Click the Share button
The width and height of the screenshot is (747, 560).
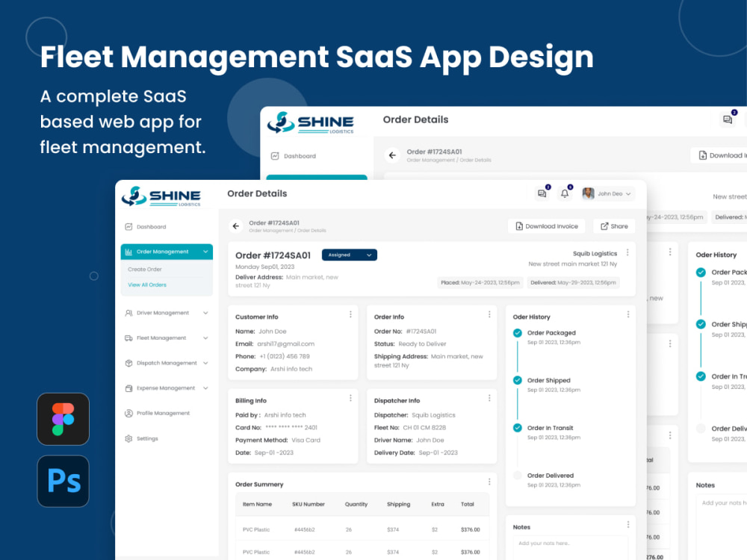(614, 226)
